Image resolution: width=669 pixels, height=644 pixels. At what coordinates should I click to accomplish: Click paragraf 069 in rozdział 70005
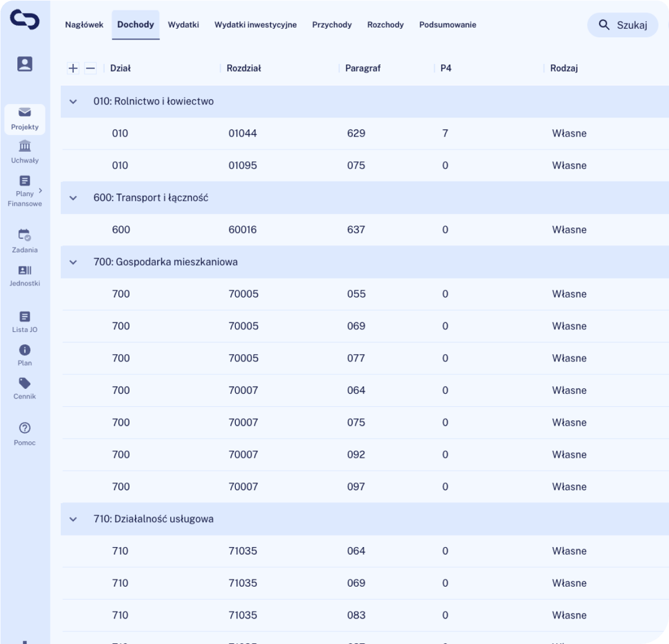(356, 326)
